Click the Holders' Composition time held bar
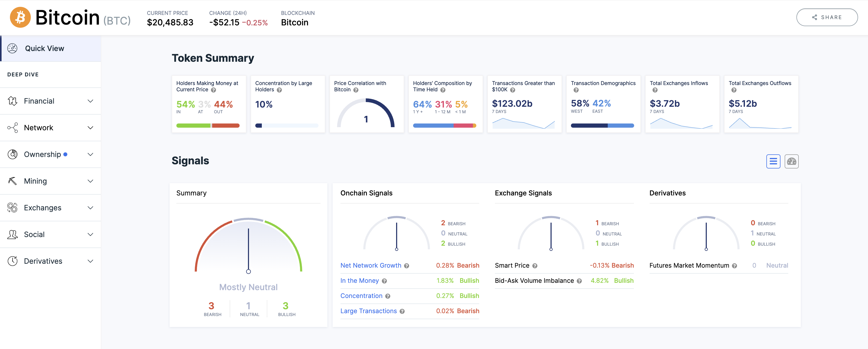This screenshot has width=868, height=349. coord(444,126)
